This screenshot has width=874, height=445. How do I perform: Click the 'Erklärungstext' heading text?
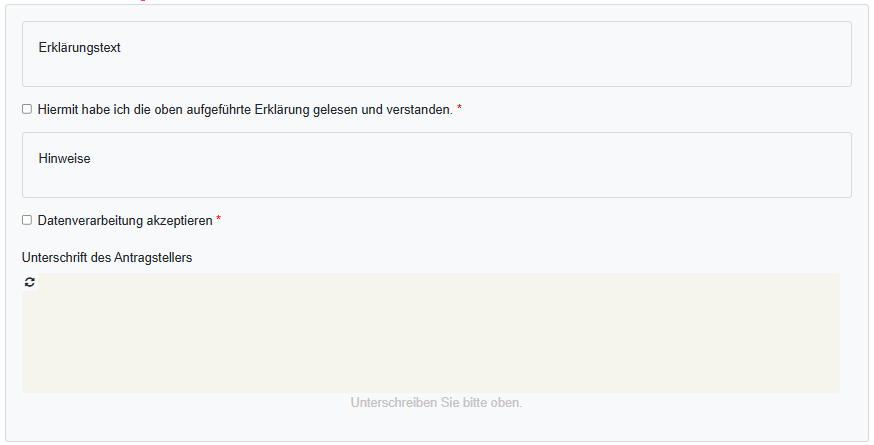tap(80, 47)
